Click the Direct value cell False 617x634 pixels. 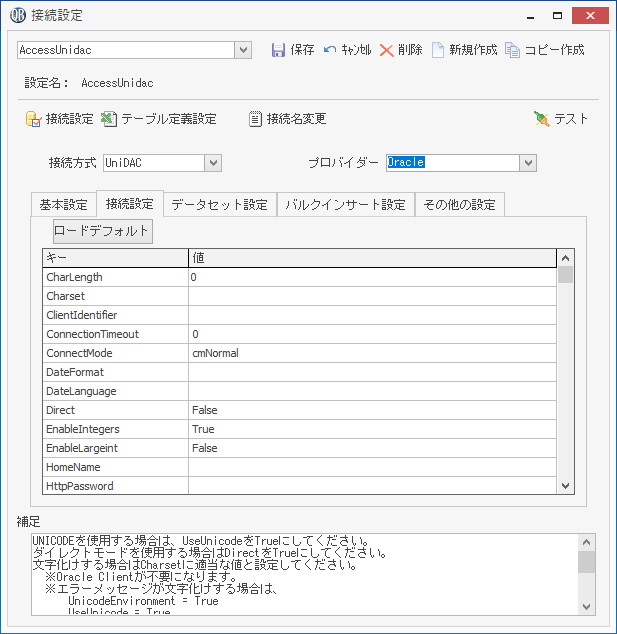[372, 410]
